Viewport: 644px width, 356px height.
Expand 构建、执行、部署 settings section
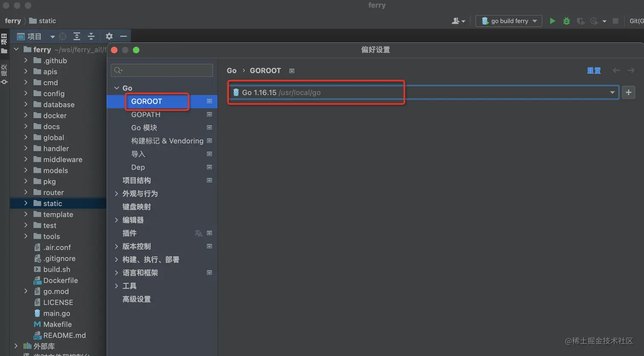[116, 260]
